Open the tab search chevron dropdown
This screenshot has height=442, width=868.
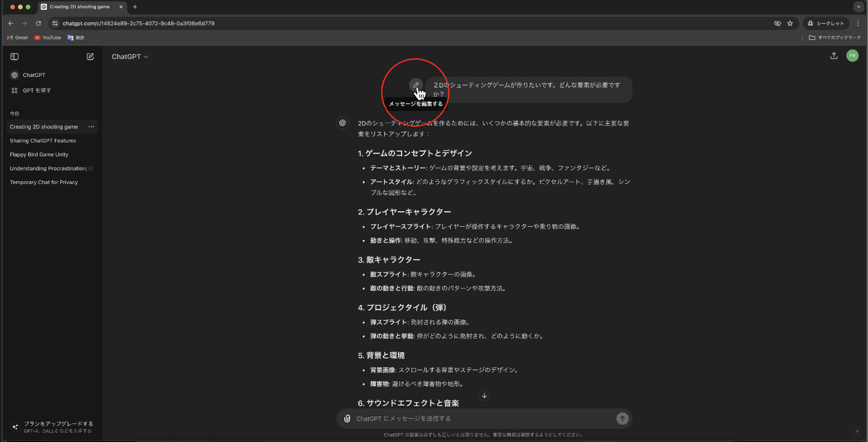tap(858, 7)
